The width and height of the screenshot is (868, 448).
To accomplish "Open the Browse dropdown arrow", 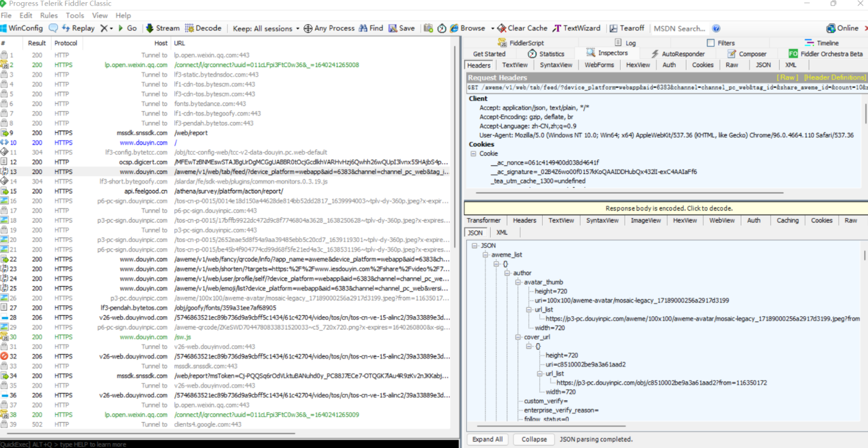I will [492, 29].
